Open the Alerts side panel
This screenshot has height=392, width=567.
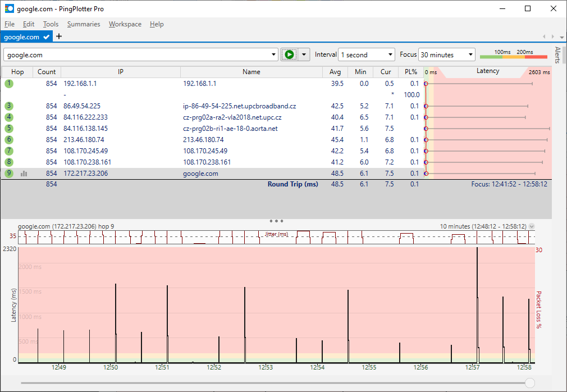557,55
